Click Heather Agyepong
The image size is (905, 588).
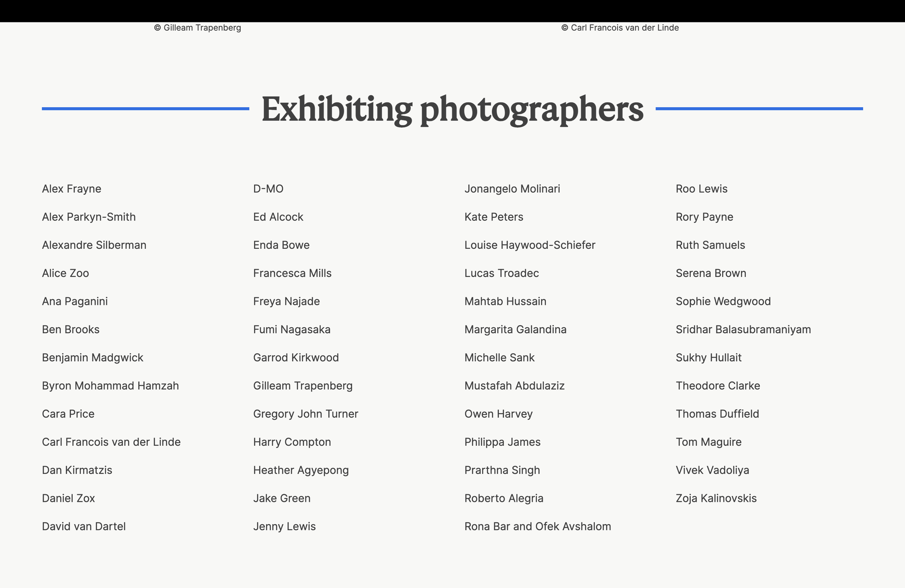(301, 470)
